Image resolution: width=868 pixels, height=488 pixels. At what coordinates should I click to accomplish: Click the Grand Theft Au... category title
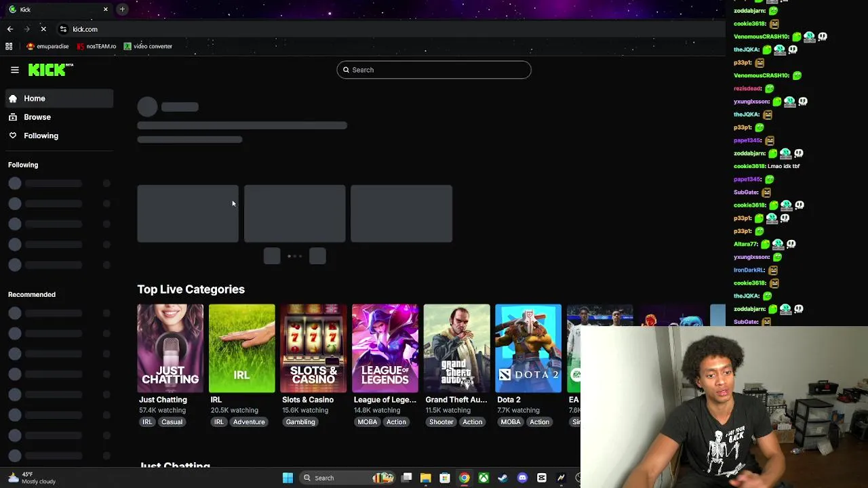click(456, 400)
